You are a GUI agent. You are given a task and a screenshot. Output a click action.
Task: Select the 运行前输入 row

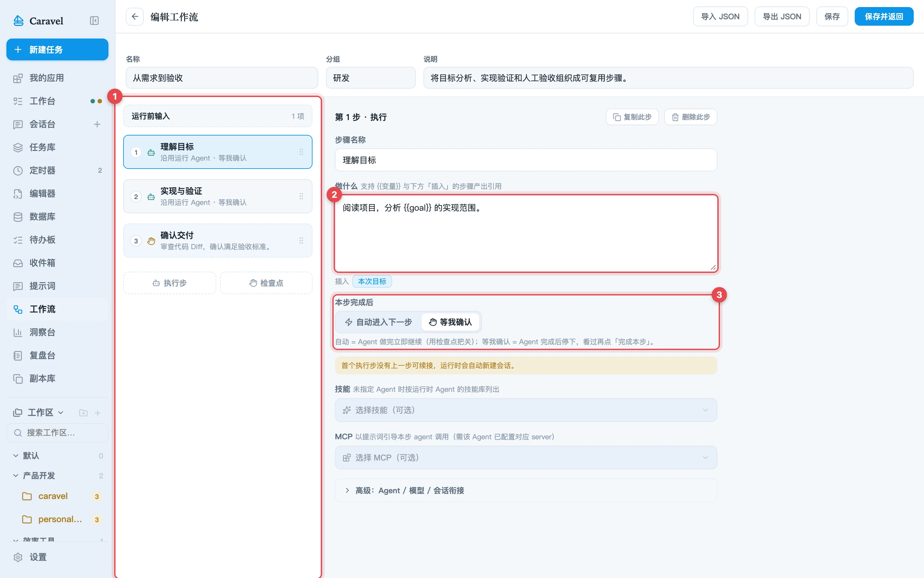click(x=218, y=116)
